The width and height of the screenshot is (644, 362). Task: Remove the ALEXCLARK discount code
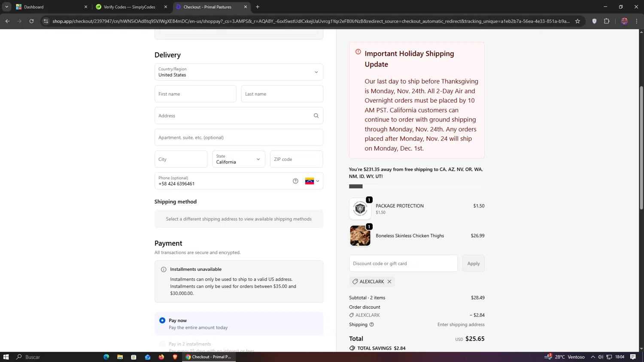[x=389, y=282]
